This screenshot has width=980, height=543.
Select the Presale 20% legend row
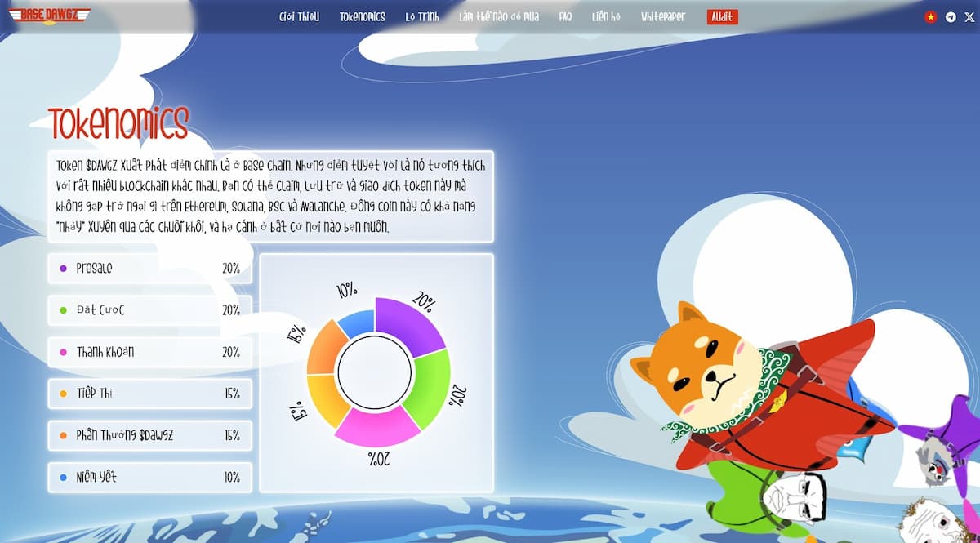click(x=150, y=268)
